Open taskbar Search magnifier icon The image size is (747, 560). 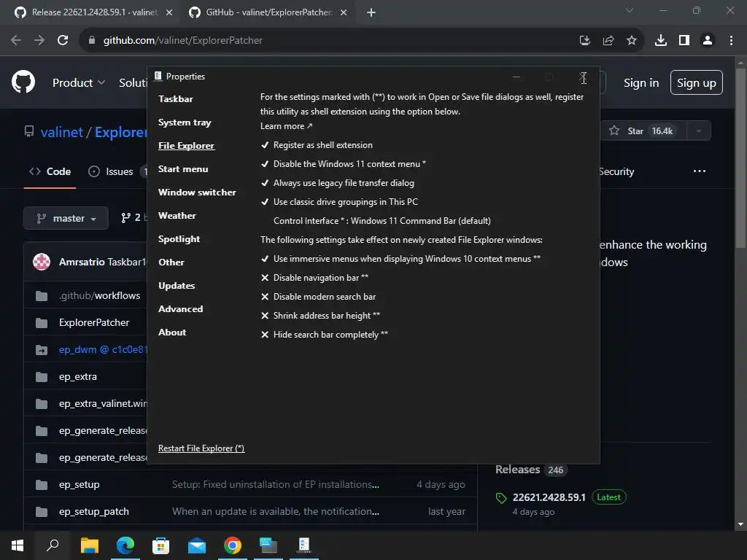pyautogui.click(x=53, y=545)
